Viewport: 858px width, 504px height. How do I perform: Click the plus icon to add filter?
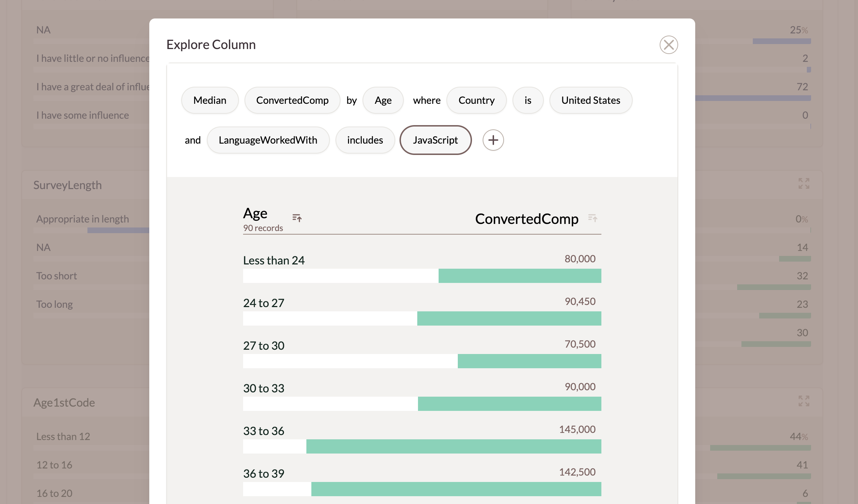click(493, 140)
